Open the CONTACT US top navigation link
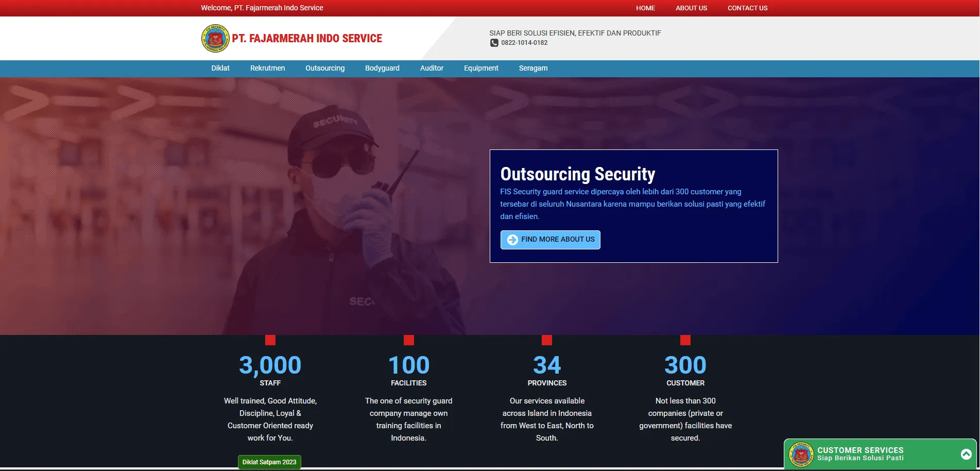980x471 pixels. [747, 8]
